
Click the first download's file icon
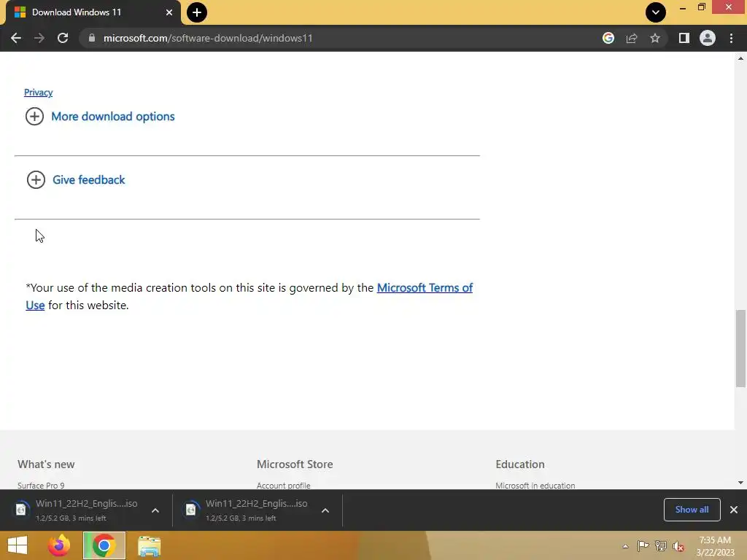point(21,510)
